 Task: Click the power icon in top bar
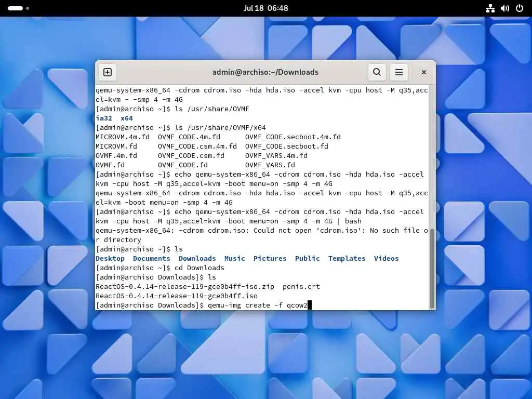520,8
